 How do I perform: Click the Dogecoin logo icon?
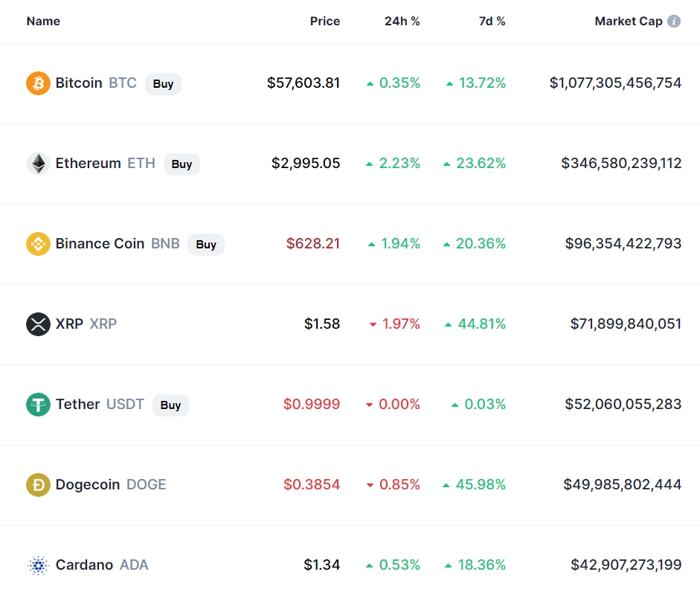tap(38, 485)
